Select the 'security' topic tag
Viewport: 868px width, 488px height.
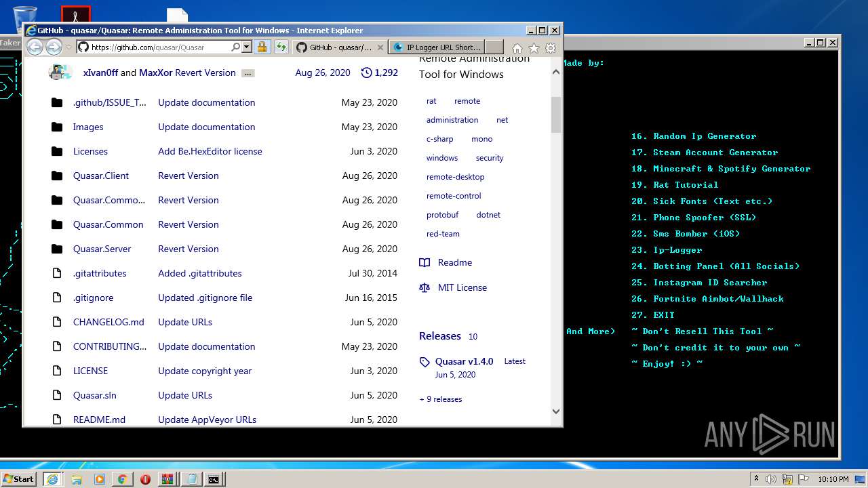490,158
